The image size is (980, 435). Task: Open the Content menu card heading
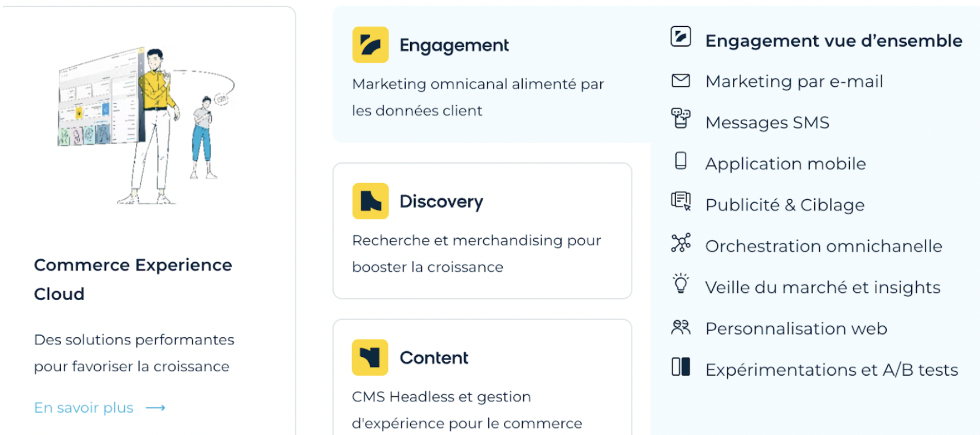(434, 358)
